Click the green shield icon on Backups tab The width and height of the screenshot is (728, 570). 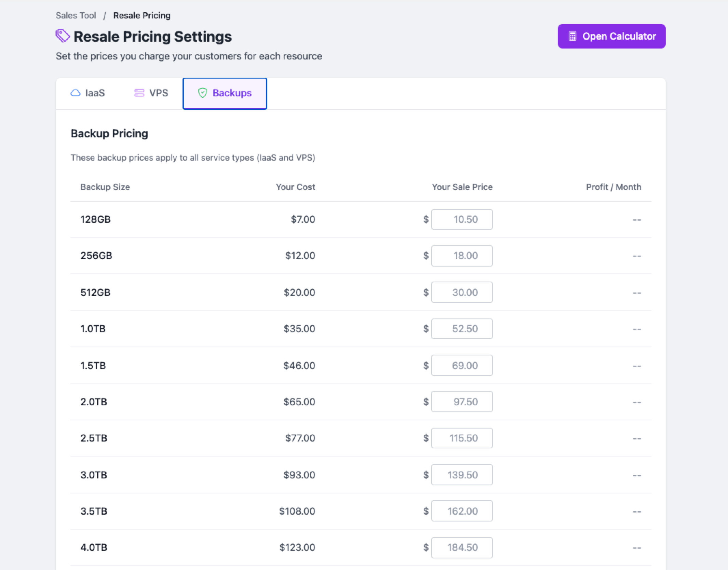(203, 93)
